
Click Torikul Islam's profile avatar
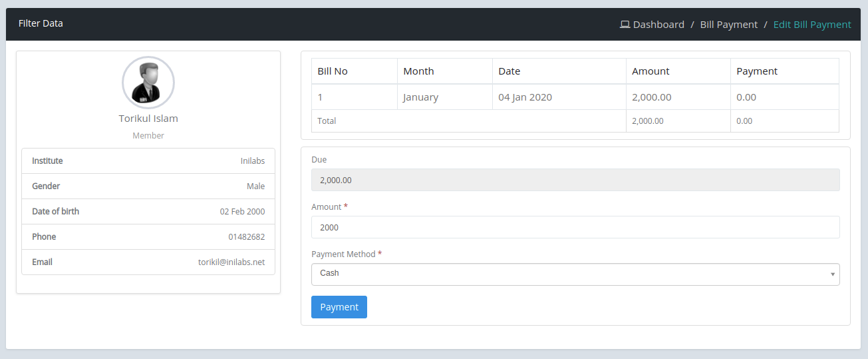pos(148,83)
